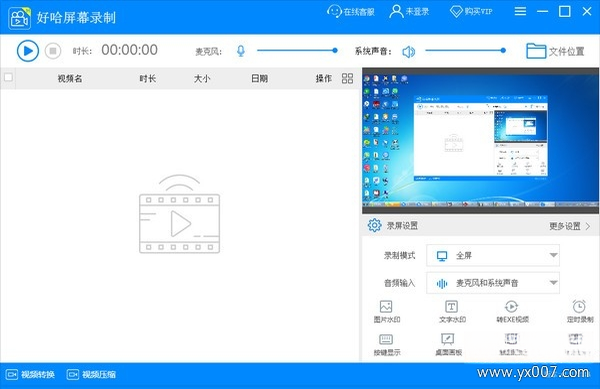Open 文字水印 text watermark tool
The image size is (600, 389).
(x=452, y=312)
